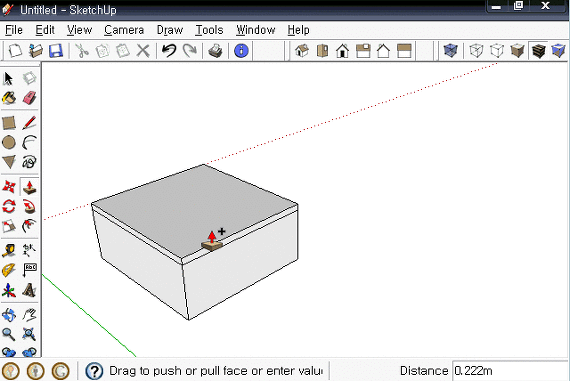
Task: Select the Line pencil tool
Action: (29, 123)
